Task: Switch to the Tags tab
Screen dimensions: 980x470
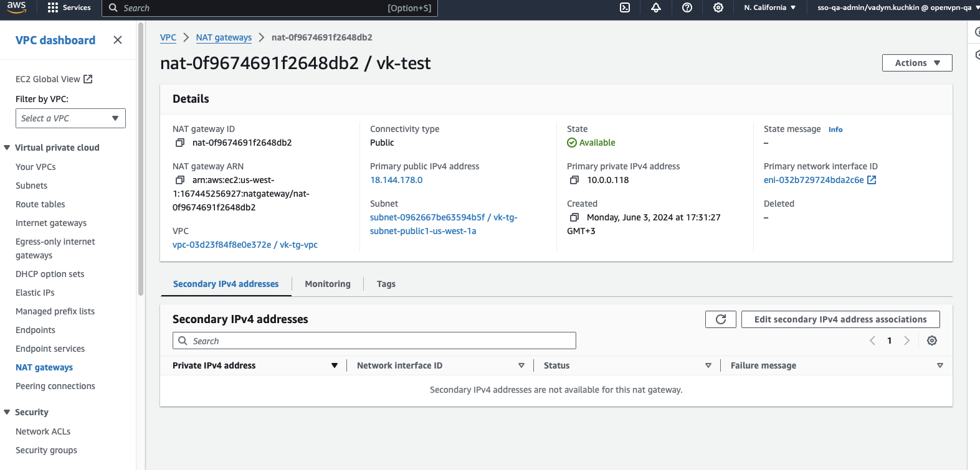Action: click(x=386, y=284)
